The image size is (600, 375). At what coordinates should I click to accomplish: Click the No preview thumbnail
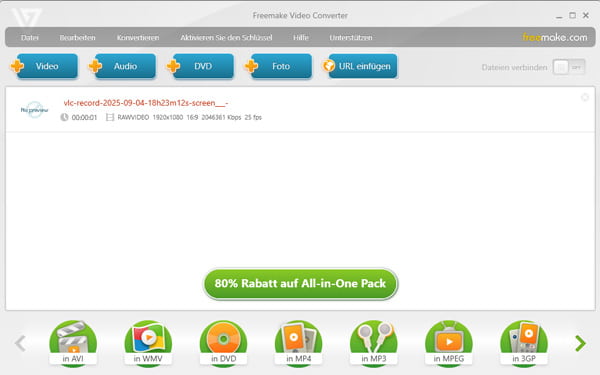(x=34, y=110)
